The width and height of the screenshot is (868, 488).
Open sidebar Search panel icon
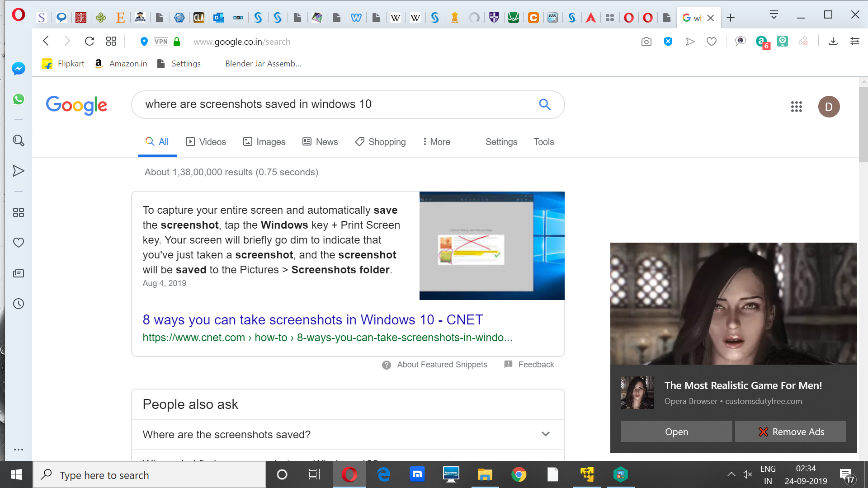point(19,141)
